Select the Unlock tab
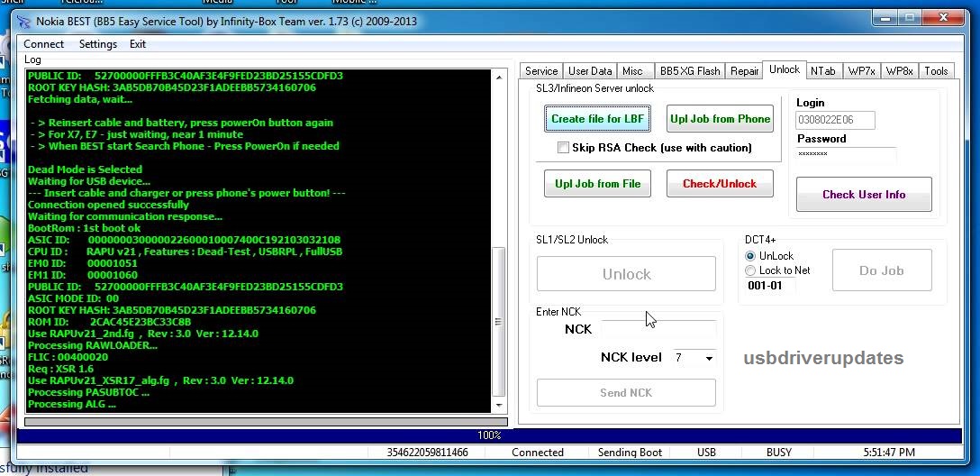Screen dimensions: 980x476 tap(785, 69)
